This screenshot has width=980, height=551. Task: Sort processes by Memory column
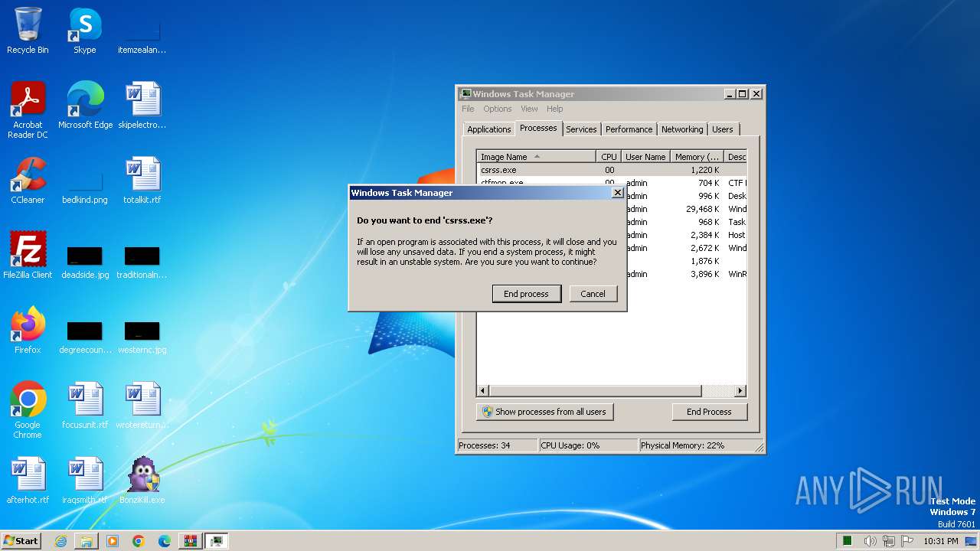click(x=697, y=157)
